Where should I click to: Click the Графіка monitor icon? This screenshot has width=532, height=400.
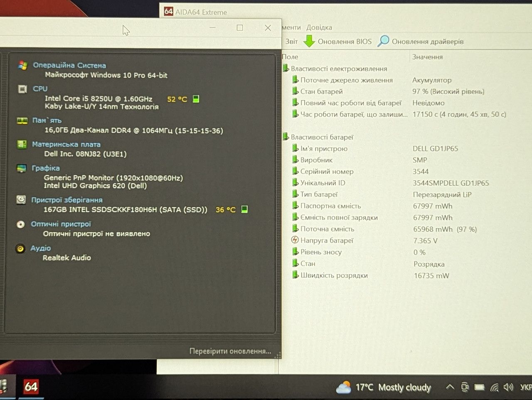tap(21, 168)
